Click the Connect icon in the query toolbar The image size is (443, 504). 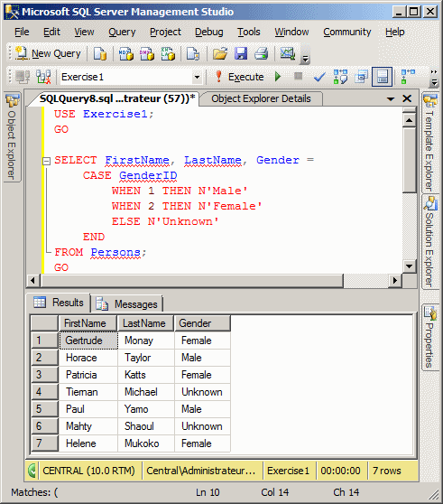(x=23, y=77)
